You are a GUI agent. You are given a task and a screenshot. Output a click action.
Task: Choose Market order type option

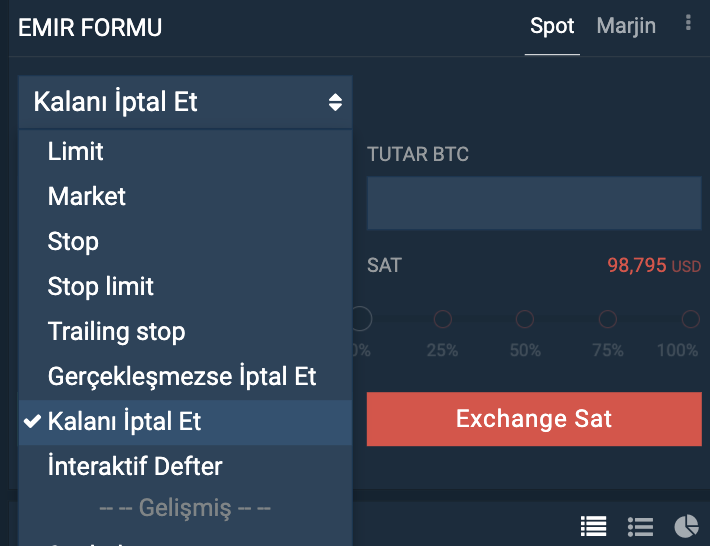(186, 196)
